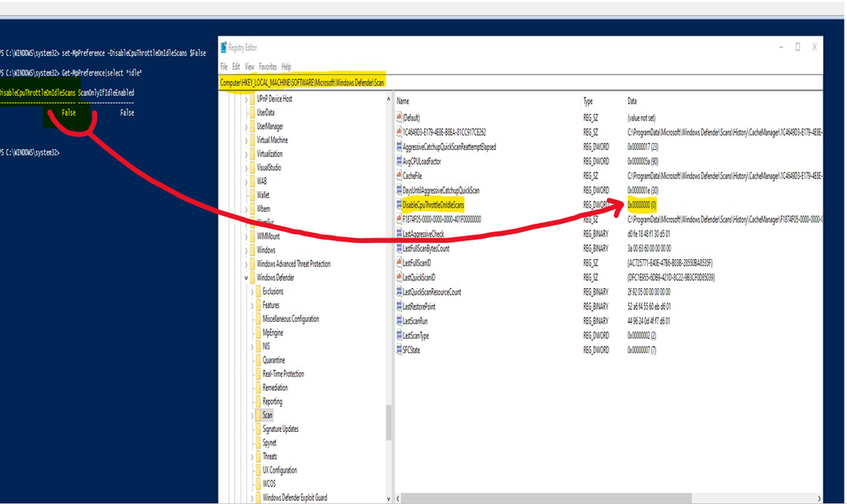Select the Scan folder icon in tree
The height and width of the screenshot is (504, 847).
click(258, 416)
